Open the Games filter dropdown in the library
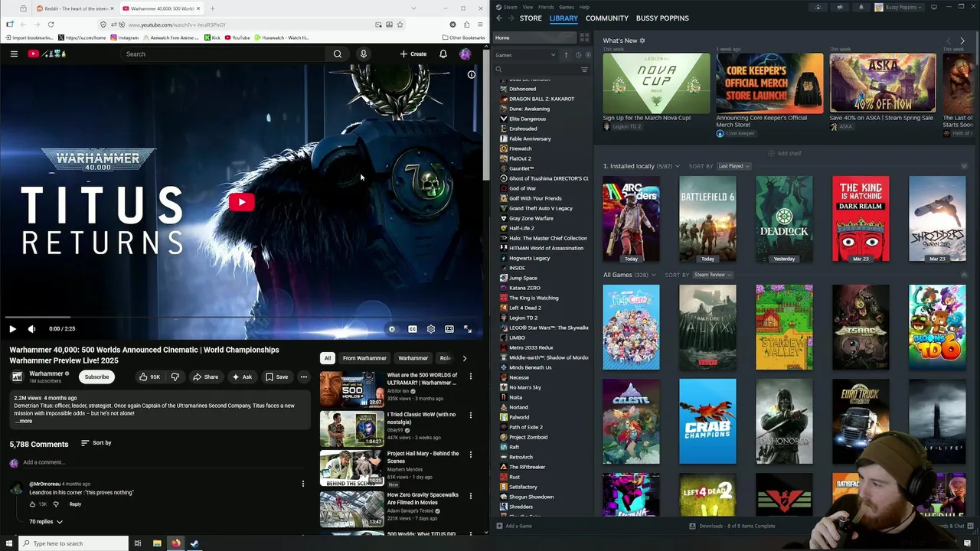This screenshot has height=551, width=980. point(525,55)
